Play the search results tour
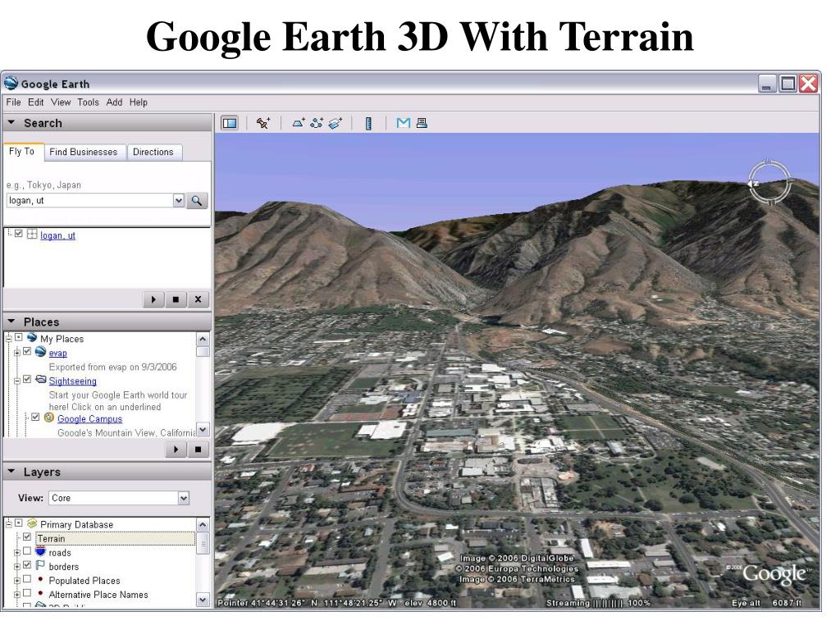The height and width of the screenshot is (630, 840). (153, 299)
